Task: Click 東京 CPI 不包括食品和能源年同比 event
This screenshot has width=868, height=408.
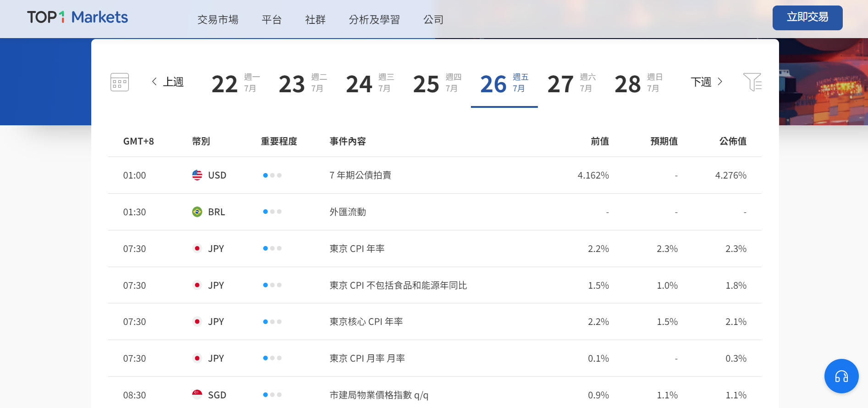Action: pyautogui.click(x=398, y=285)
